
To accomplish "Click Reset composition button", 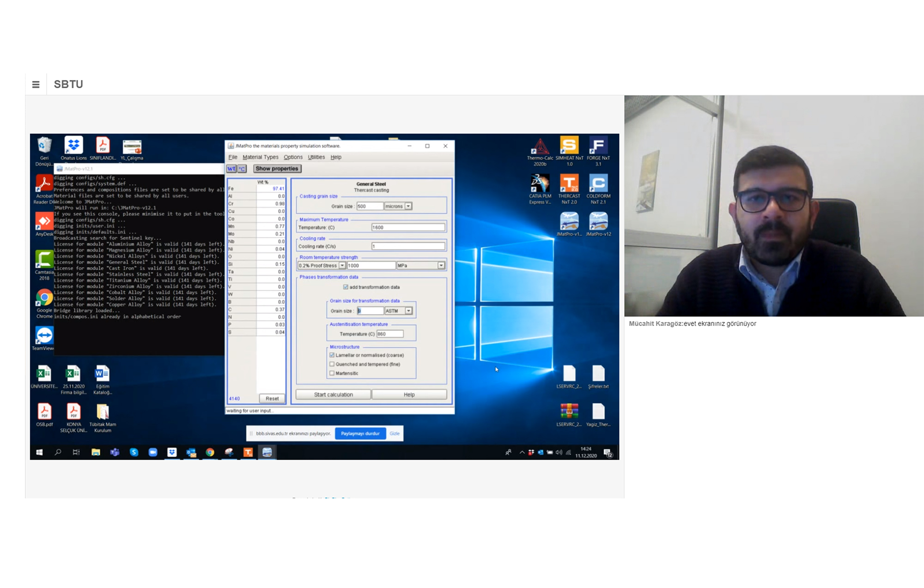I will pos(272,398).
